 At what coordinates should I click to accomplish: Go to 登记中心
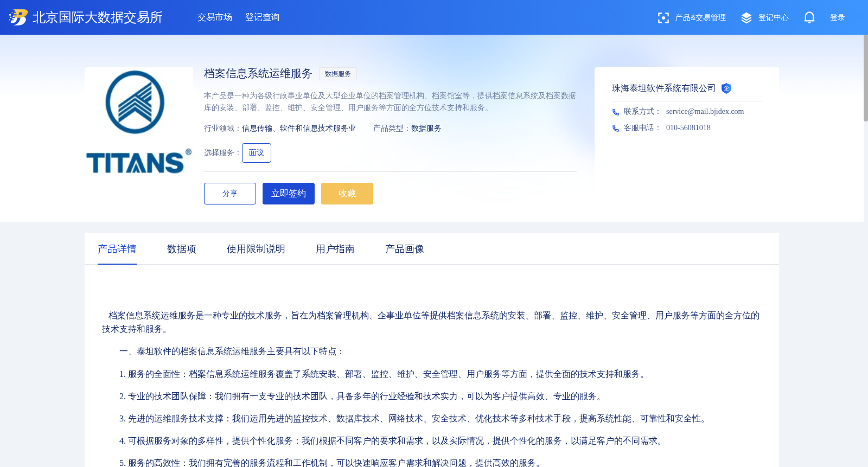pos(774,18)
